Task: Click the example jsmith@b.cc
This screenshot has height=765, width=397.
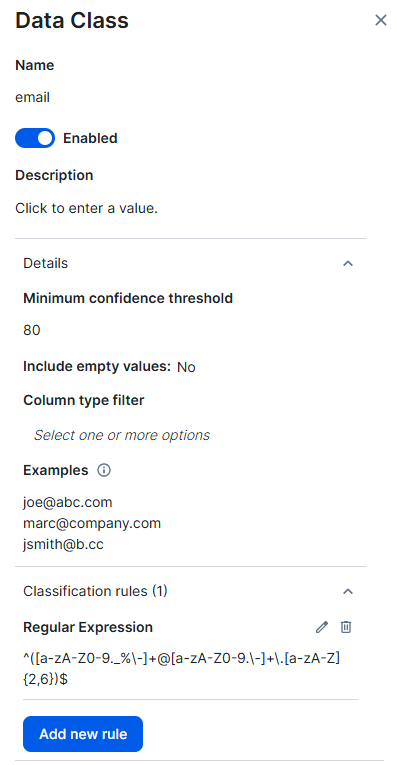Action: tap(63, 544)
